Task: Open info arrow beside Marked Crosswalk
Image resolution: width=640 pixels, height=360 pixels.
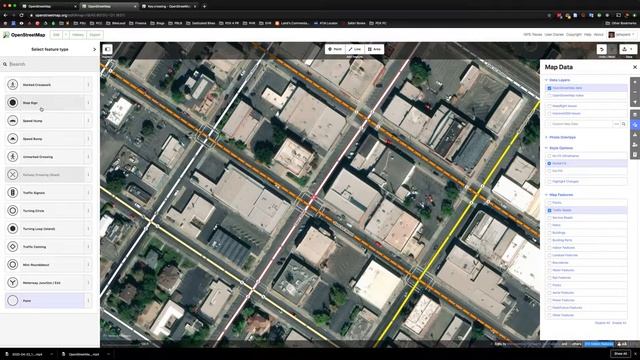Action: click(88, 84)
